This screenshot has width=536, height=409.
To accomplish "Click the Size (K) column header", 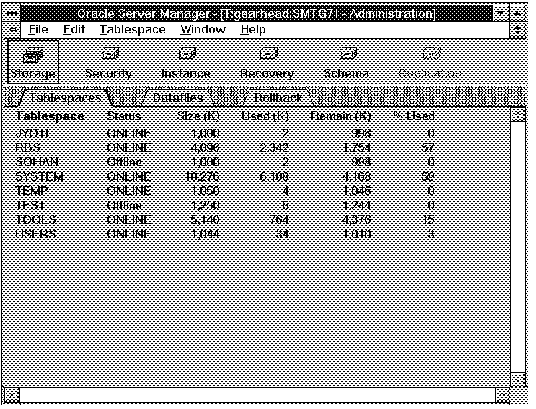I will pos(198,116).
